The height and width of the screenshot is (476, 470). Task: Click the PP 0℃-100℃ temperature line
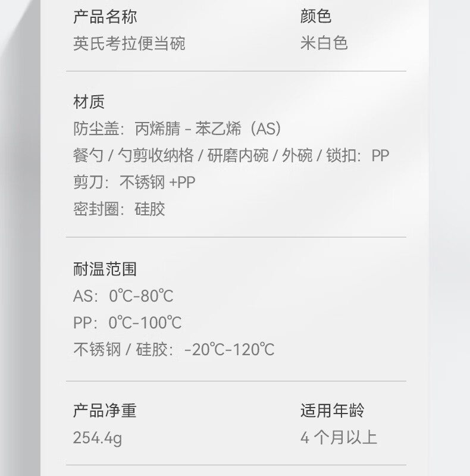click(127, 323)
